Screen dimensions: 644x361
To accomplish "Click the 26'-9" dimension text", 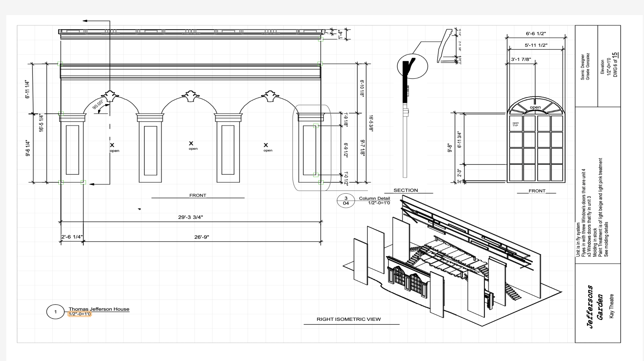I will pyautogui.click(x=201, y=237).
